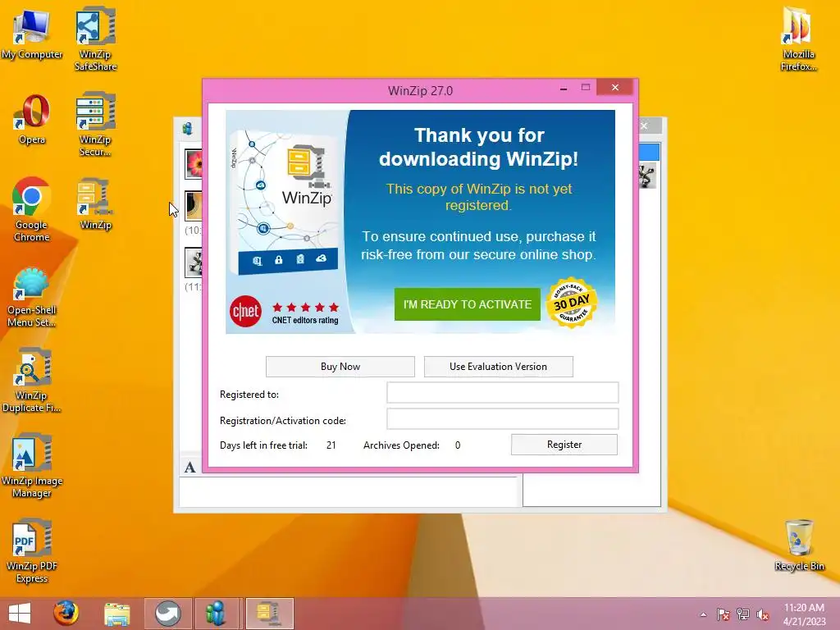Focus the Registration/Activation code field

click(x=503, y=419)
